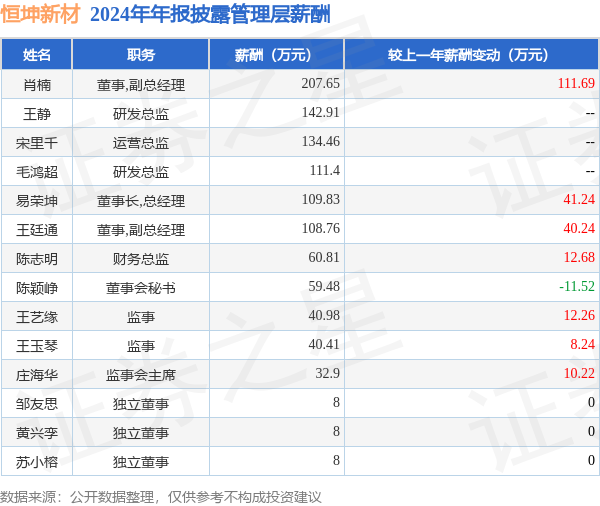
Task: Click the red change value 41.24
Action: pyautogui.click(x=579, y=199)
